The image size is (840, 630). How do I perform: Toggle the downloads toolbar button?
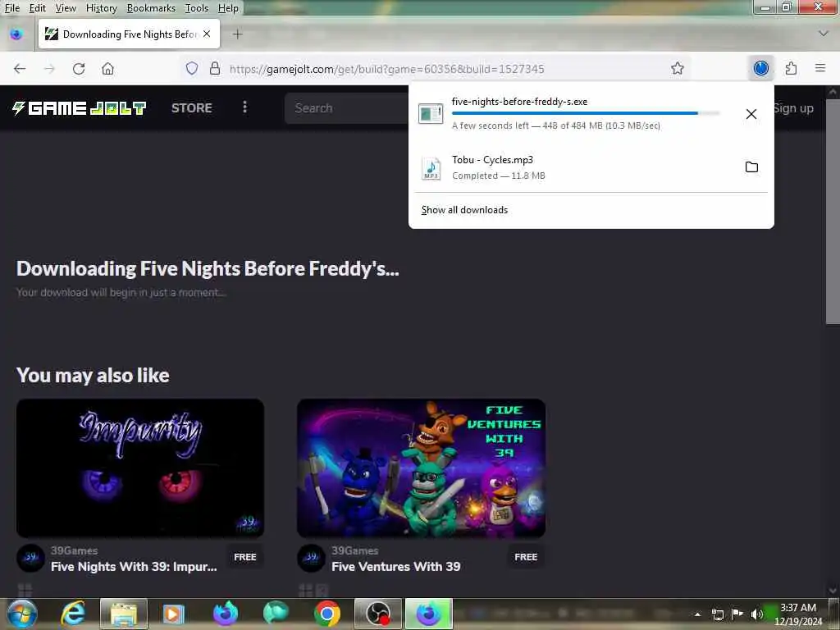pos(760,68)
